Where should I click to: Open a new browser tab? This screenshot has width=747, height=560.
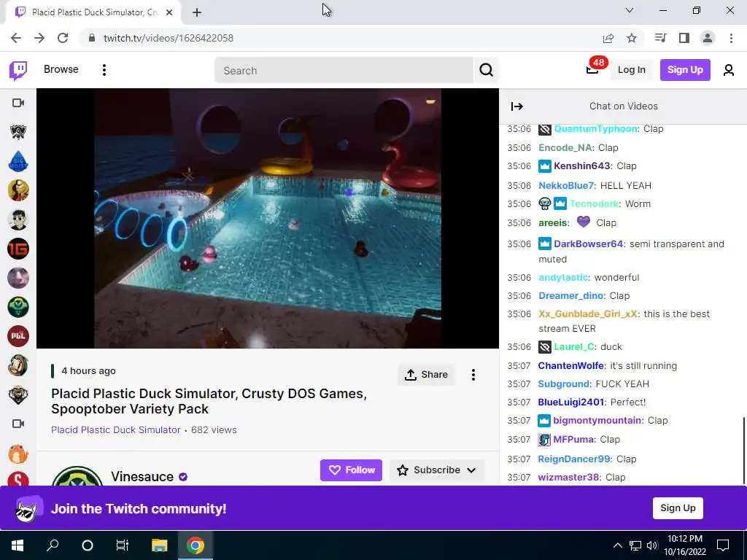(x=197, y=12)
